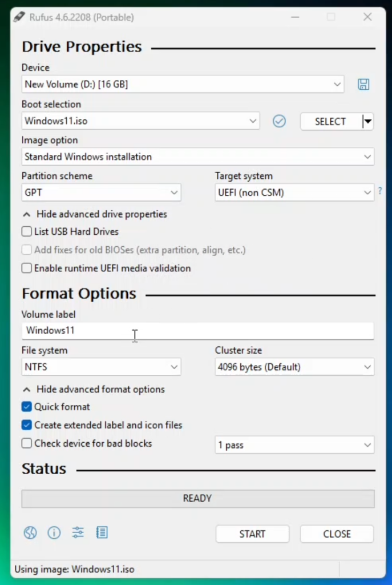392x585 pixels.
Task: Collapse Hide advanced format options section
Action: [x=94, y=390]
